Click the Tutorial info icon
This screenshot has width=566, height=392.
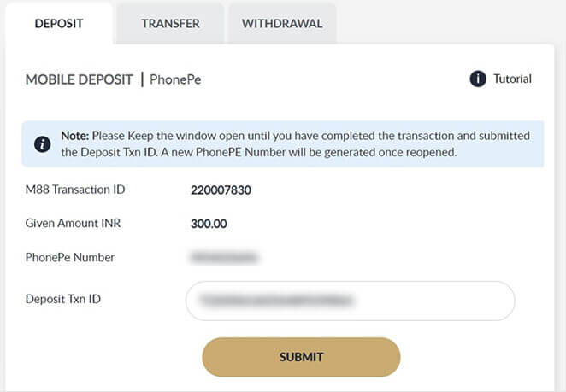click(478, 79)
